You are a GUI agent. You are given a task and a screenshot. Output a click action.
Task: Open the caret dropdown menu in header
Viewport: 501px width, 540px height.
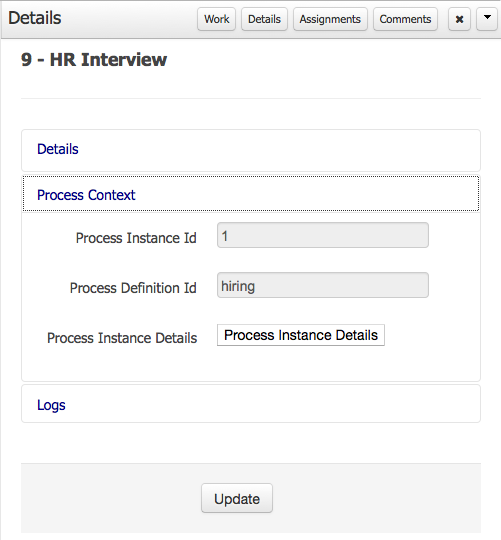coord(487,19)
